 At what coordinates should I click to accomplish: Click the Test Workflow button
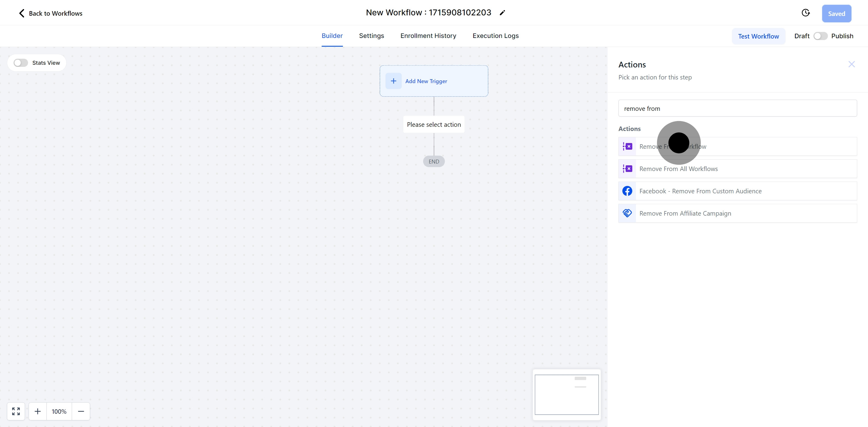point(758,36)
